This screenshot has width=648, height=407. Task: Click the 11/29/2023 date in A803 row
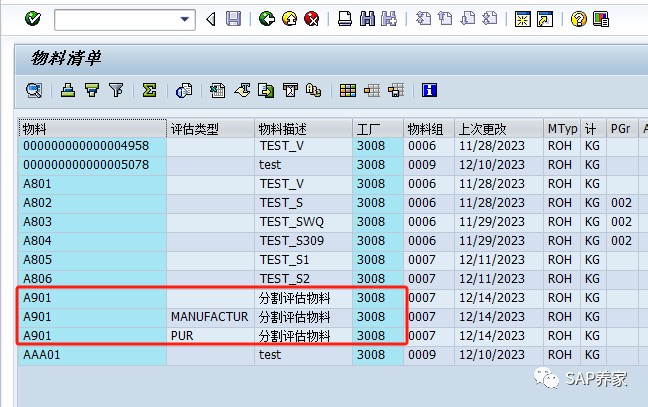click(x=499, y=222)
